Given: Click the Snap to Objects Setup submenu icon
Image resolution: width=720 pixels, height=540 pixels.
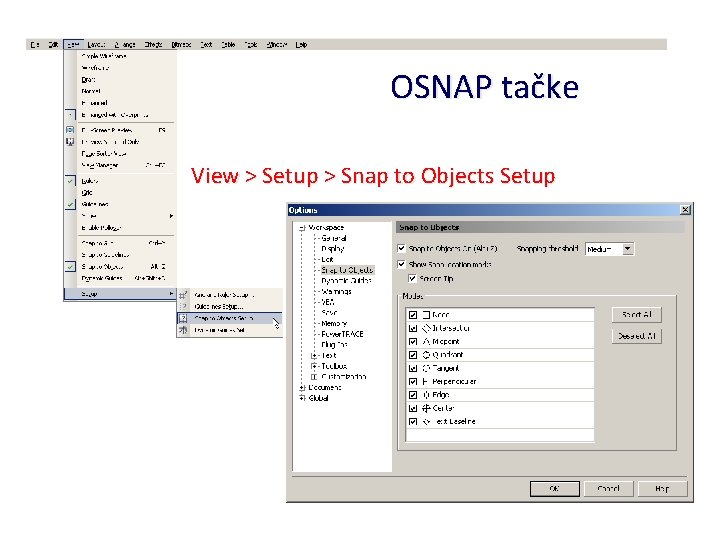Looking at the screenshot, I should pyautogui.click(x=183, y=318).
